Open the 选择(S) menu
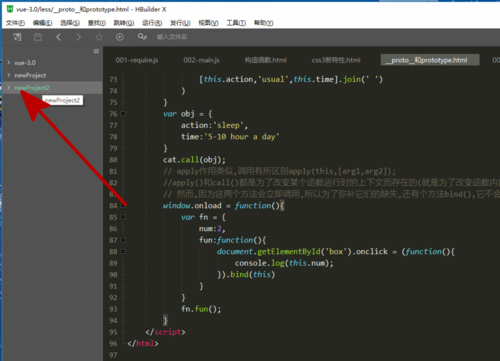Screen dimensions: 500x361 tap(70, 23)
